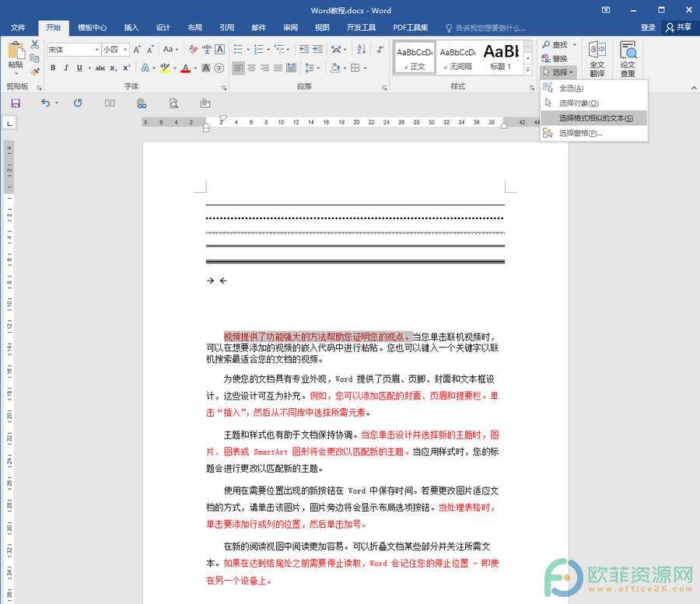This screenshot has height=604, width=700.
Task: Open the 选择 select dropdown button
Action: coord(558,72)
